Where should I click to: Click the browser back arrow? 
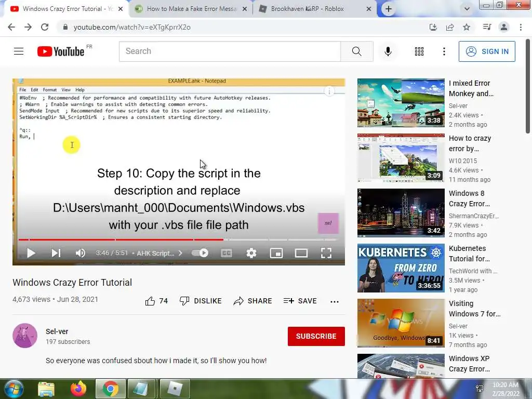tap(11, 27)
